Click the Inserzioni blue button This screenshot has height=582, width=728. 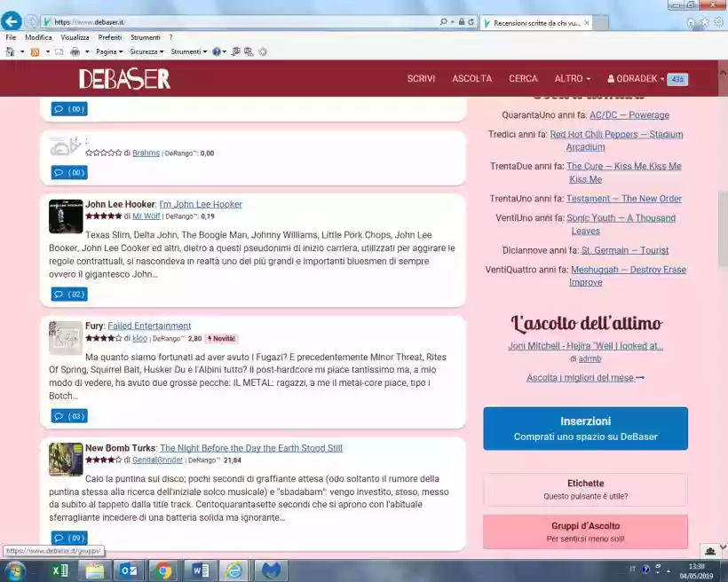585,429
